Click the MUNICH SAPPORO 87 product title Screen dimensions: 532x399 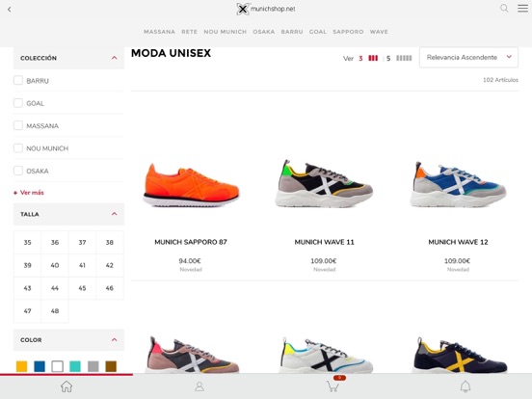pos(191,242)
